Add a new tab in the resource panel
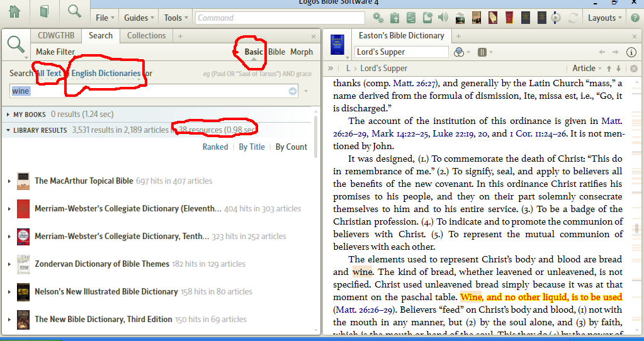644x341 pixels. 459,36
